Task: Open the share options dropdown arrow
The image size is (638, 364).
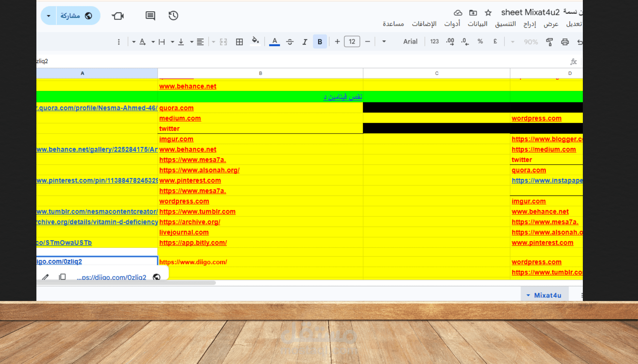Action: coord(48,16)
